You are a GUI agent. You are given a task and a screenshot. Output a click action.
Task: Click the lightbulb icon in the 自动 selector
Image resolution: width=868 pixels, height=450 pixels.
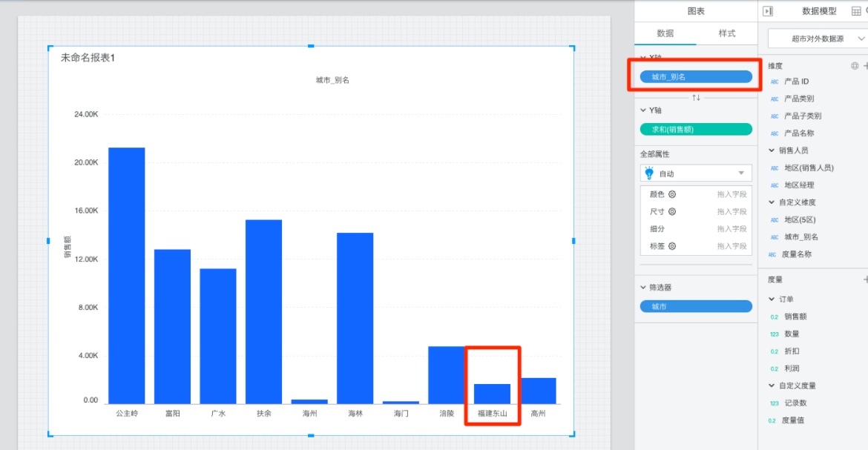point(649,173)
